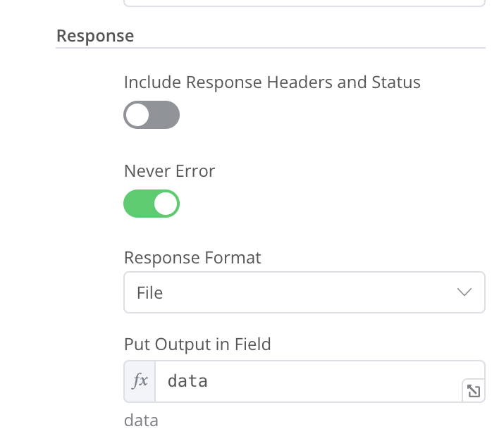Click the white knob of Include Headers toggle
The height and width of the screenshot is (448, 499).
pyautogui.click(x=137, y=115)
